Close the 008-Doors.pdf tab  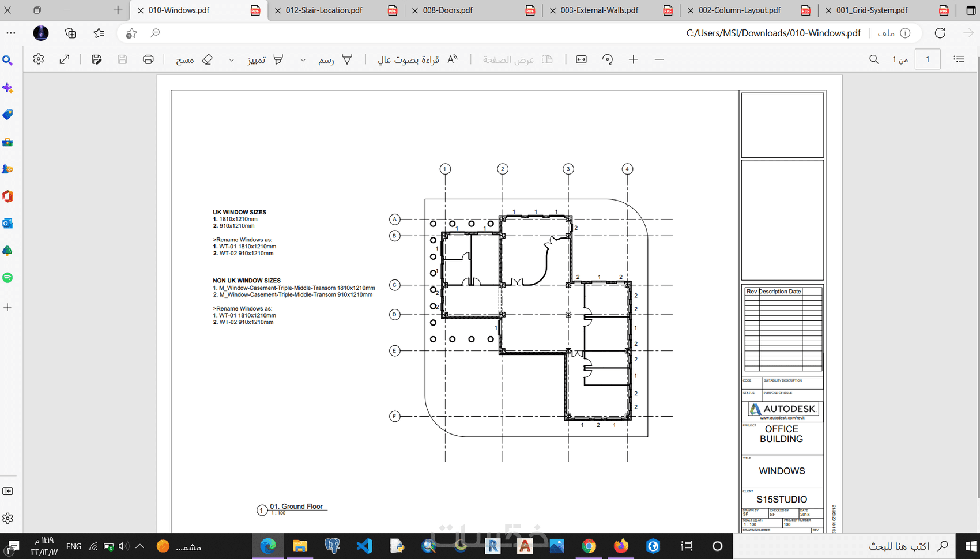point(415,10)
